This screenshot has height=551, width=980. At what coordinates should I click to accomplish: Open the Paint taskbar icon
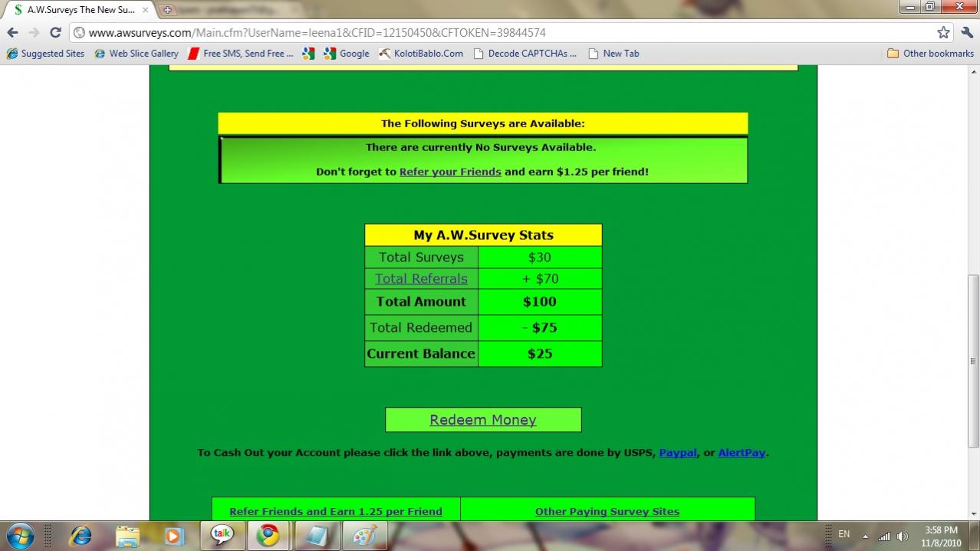(363, 536)
